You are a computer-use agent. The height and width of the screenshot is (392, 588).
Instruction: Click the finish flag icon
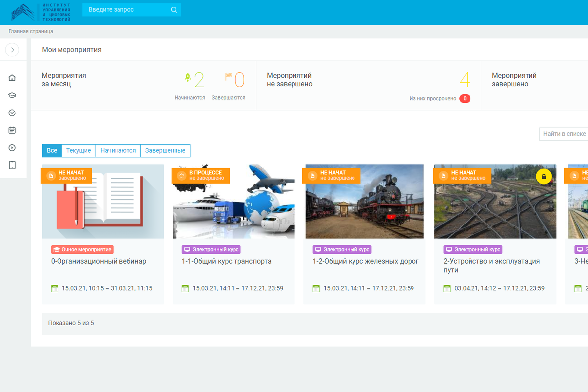228,76
